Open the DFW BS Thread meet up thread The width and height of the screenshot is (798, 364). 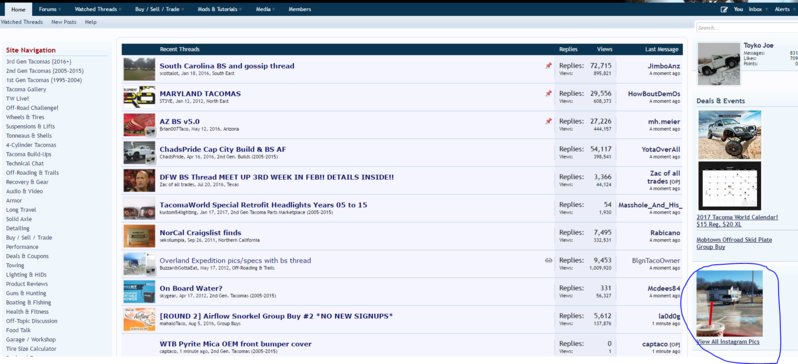[277, 177]
